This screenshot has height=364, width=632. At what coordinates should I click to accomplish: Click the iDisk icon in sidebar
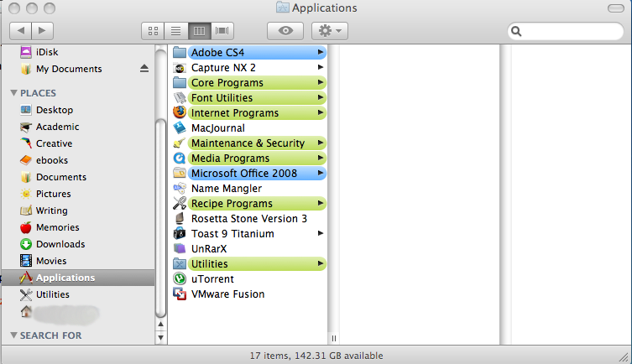coord(26,52)
